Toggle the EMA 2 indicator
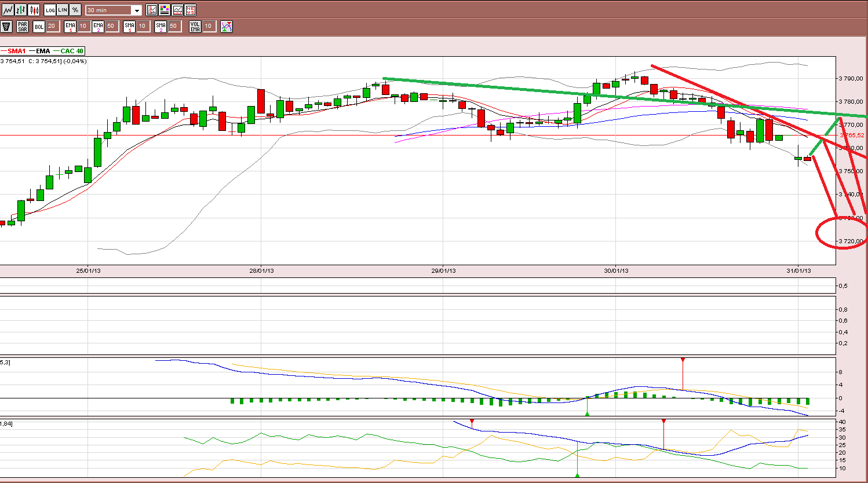 point(98,26)
